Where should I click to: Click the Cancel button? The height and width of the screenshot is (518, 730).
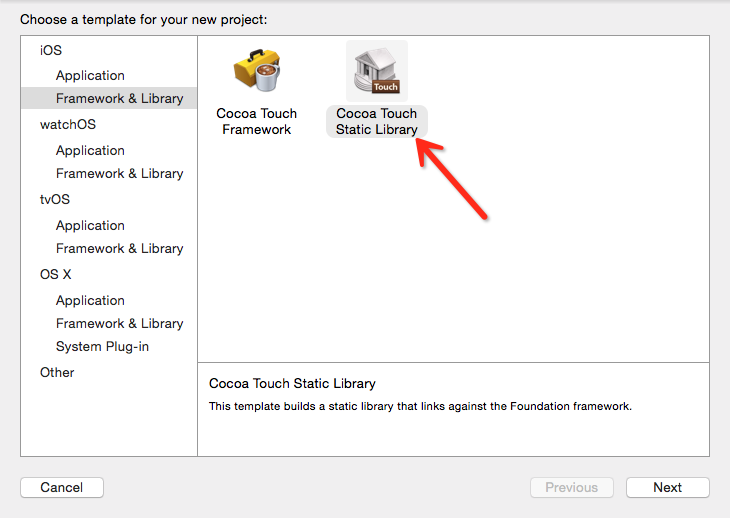[x=62, y=487]
